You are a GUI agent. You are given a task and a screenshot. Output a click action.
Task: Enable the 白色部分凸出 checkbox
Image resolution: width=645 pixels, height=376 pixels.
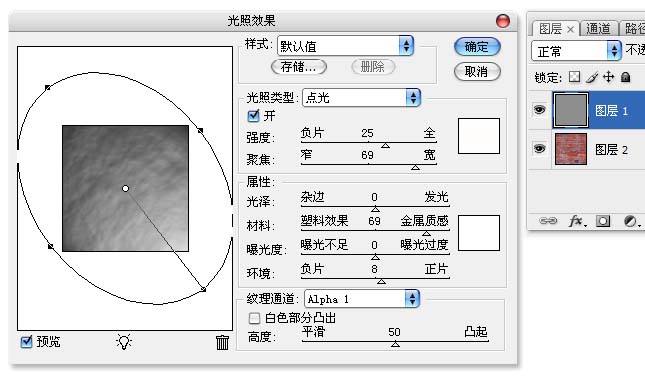coord(254,318)
